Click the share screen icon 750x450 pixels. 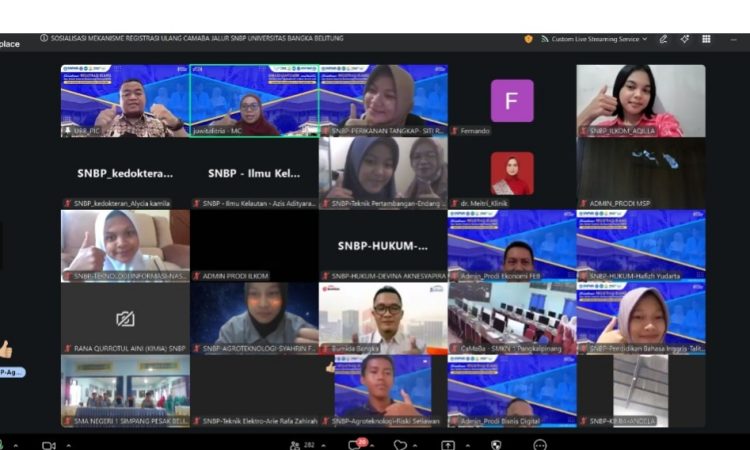point(448,445)
